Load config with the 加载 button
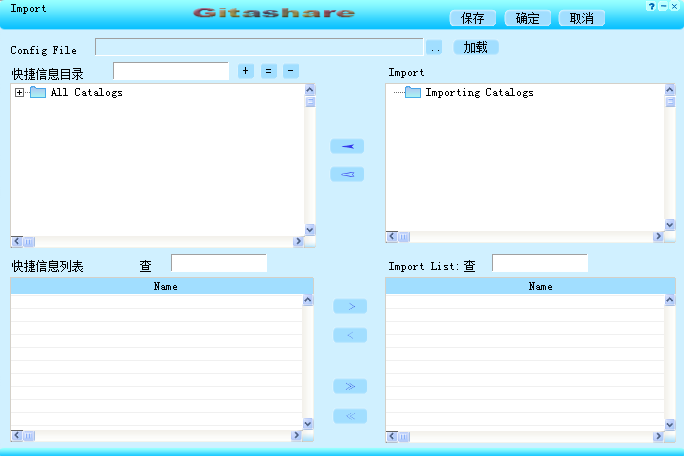Image resolution: width=684 pixels, height=456 pixels. [x=475, y=47]
